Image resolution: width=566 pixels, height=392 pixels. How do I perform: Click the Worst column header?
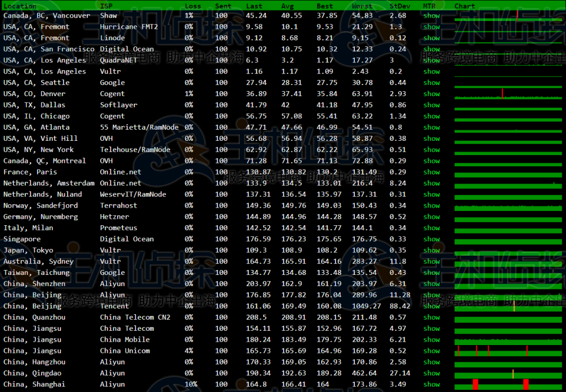point(362,6)
